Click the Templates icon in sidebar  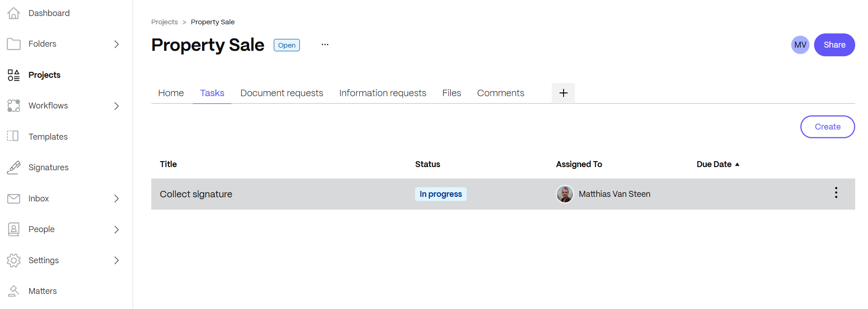13,136
